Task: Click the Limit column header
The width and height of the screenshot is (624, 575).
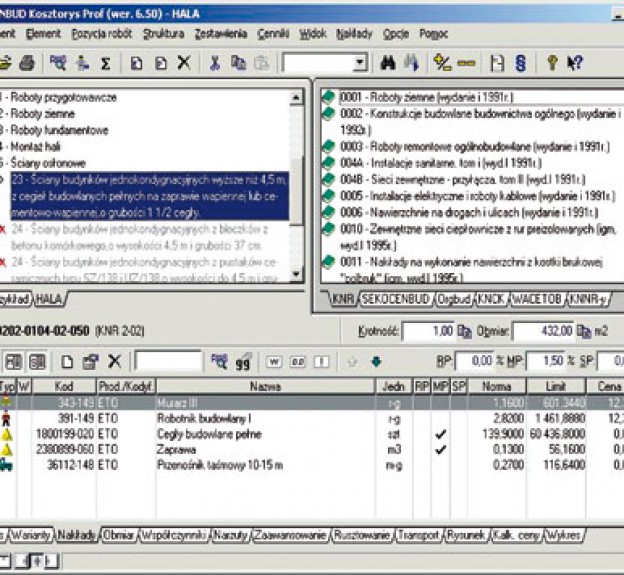Action: click(x=556, y=386)
